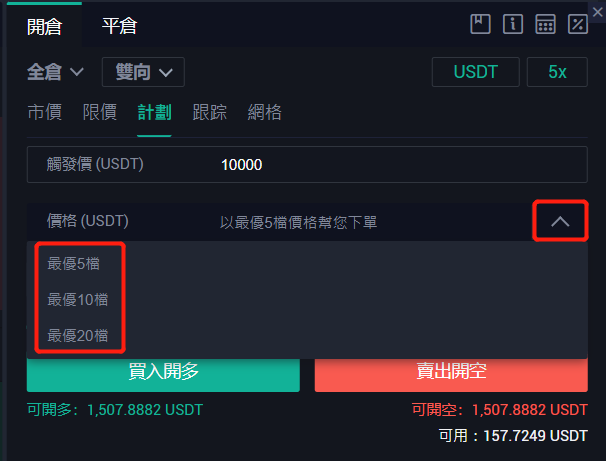The width and height of the screenshot is (606, 461).
Task: Select the 限價 order type tab
Action: coord(99,112)
